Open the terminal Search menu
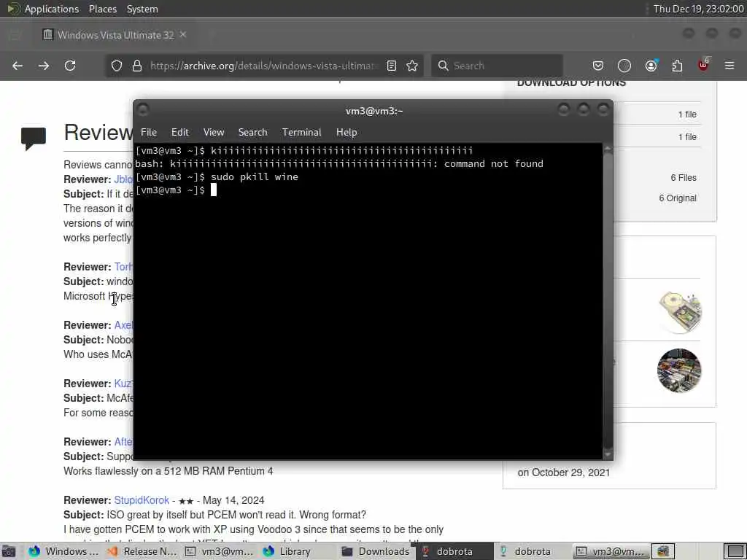 [x=252, y=133]
